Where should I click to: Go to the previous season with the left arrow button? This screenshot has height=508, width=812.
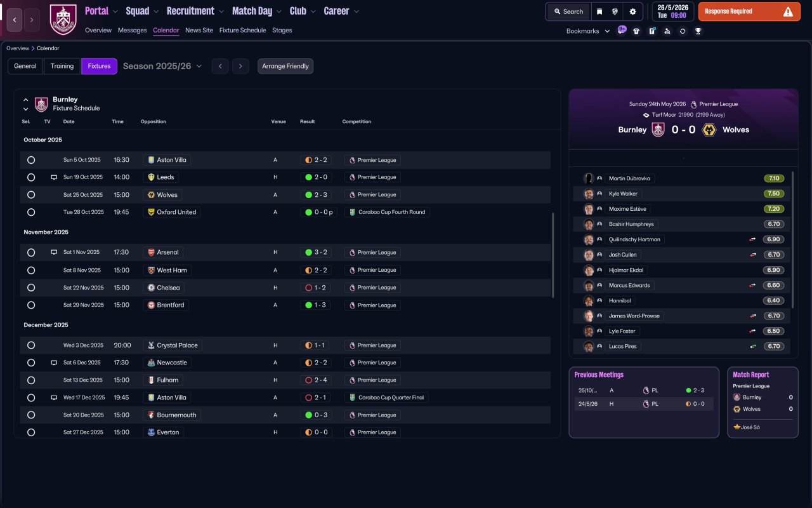click(x=220, y=66)
